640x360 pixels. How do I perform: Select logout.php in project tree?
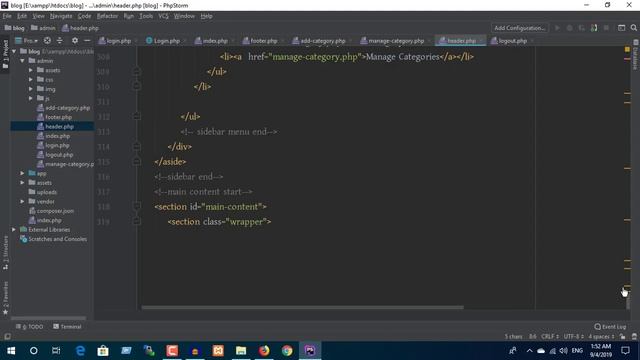click(55, 155)
